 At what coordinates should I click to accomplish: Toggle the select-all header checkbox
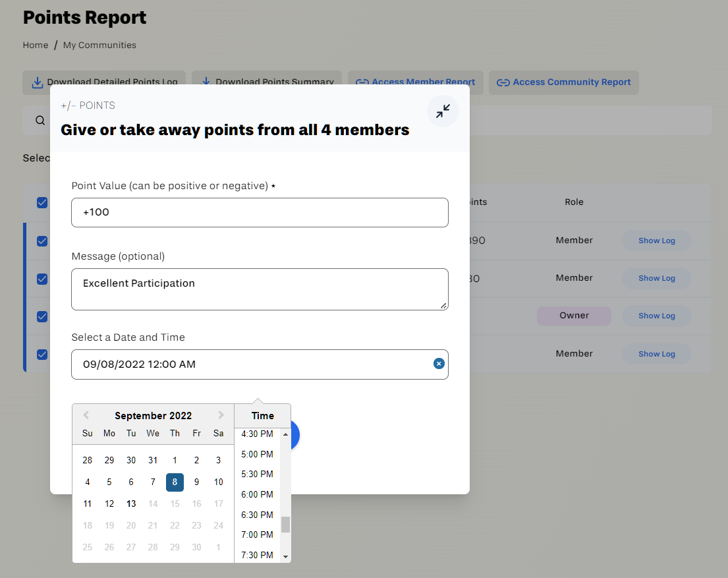[42, 202]
